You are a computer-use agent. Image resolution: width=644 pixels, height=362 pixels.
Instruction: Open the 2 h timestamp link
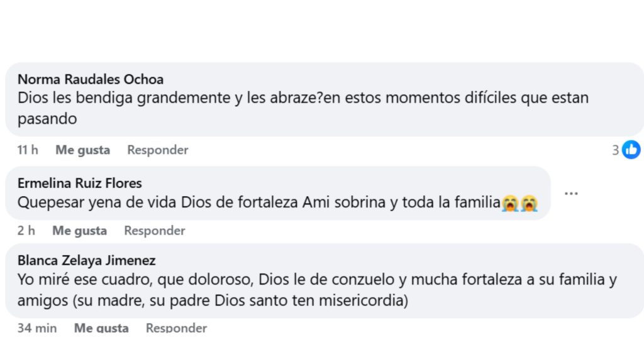26,230
